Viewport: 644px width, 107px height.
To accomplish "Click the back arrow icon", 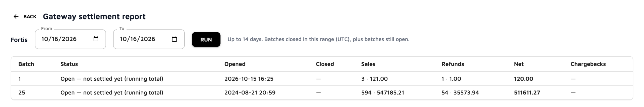I will click(16, 17).
